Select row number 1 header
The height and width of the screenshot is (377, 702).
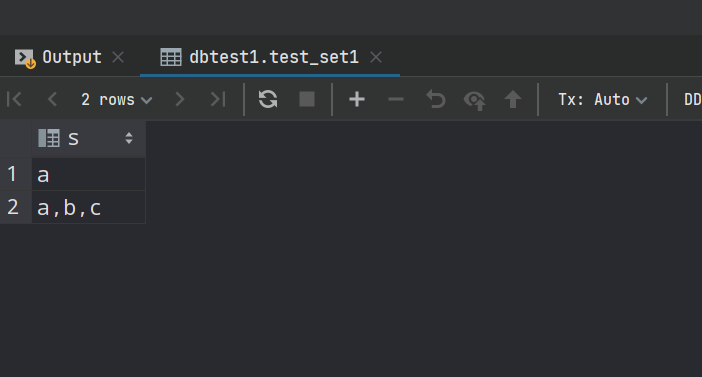(x=13, y=174)
